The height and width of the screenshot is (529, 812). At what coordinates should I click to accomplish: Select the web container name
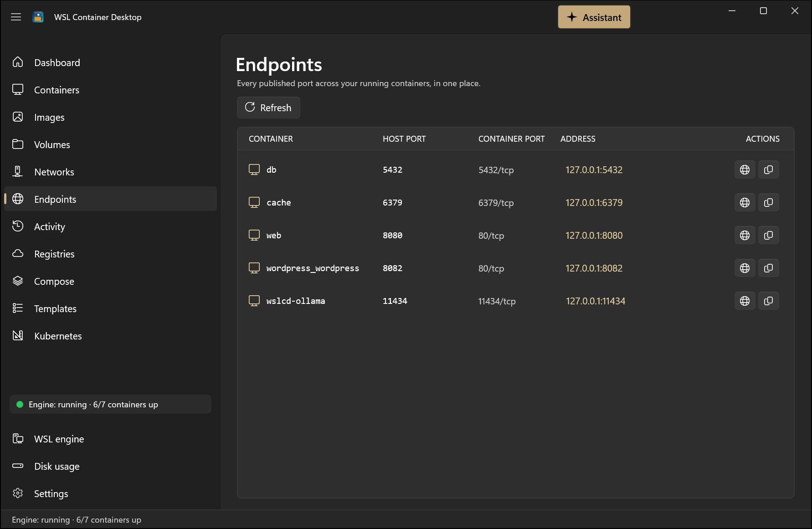274,235
